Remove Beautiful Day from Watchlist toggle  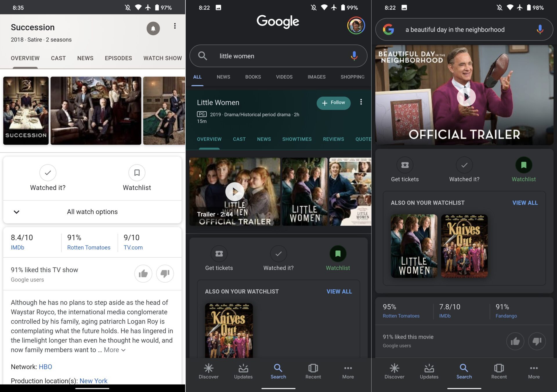pos(523,165)
